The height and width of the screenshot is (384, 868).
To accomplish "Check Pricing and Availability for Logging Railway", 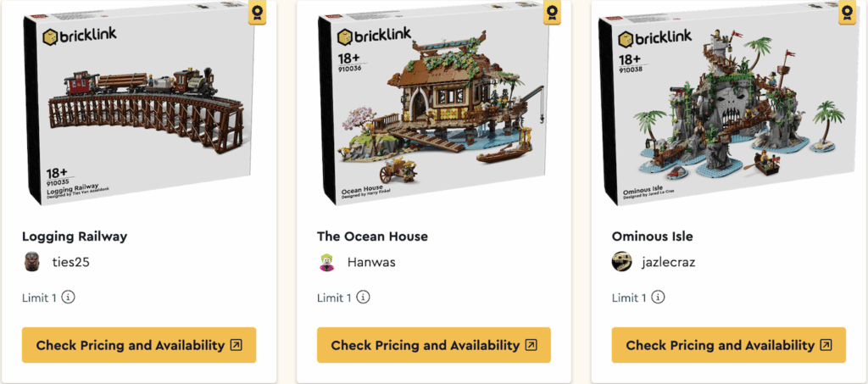I will tap(139, 345).
